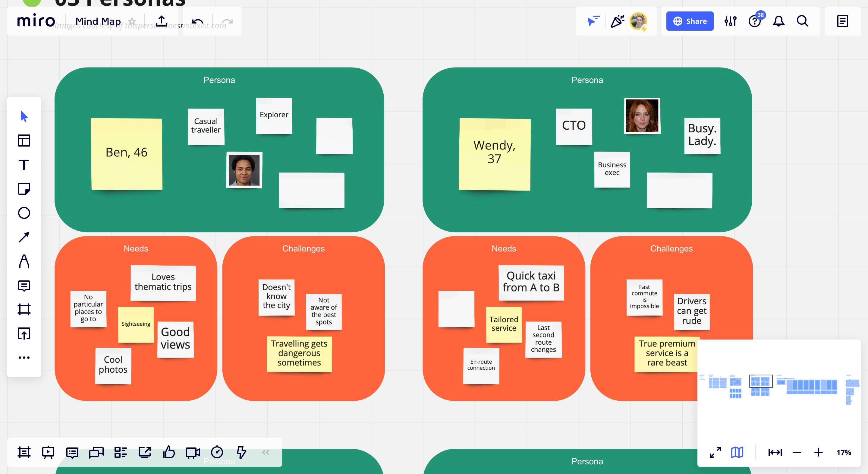Image resolution: width=868 pixels, height=474 pixels.
Task: Pick the Pen drawing tool
Action: click(24, 261)
